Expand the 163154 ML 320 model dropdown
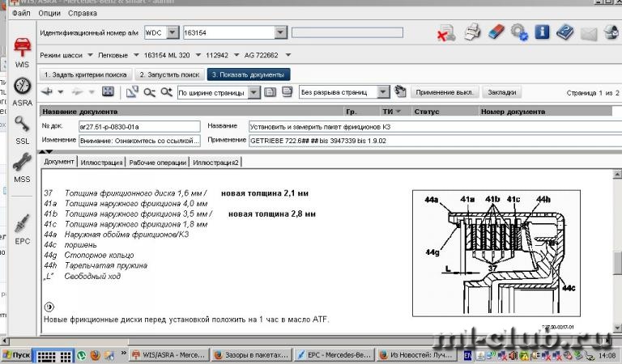 pyautogui.click(x=198, y=55)
